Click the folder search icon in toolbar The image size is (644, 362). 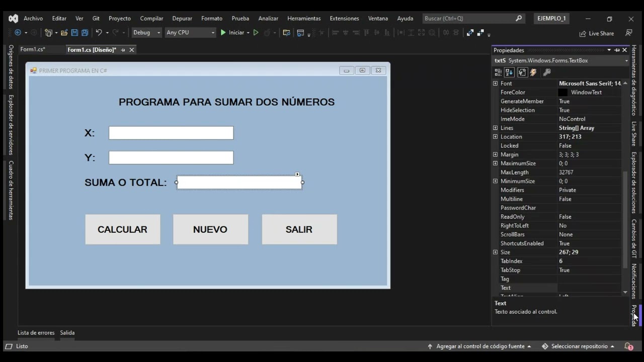click(x=287, y=33)
